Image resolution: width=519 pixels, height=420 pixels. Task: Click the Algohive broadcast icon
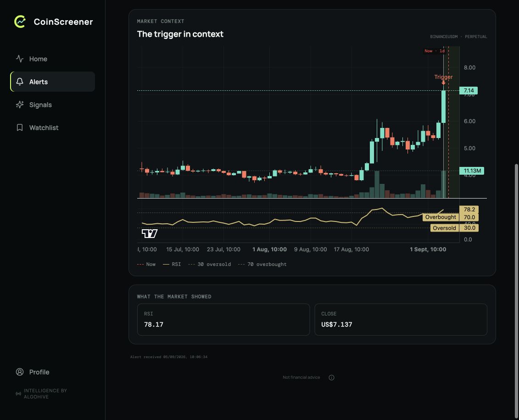(18, 393)
